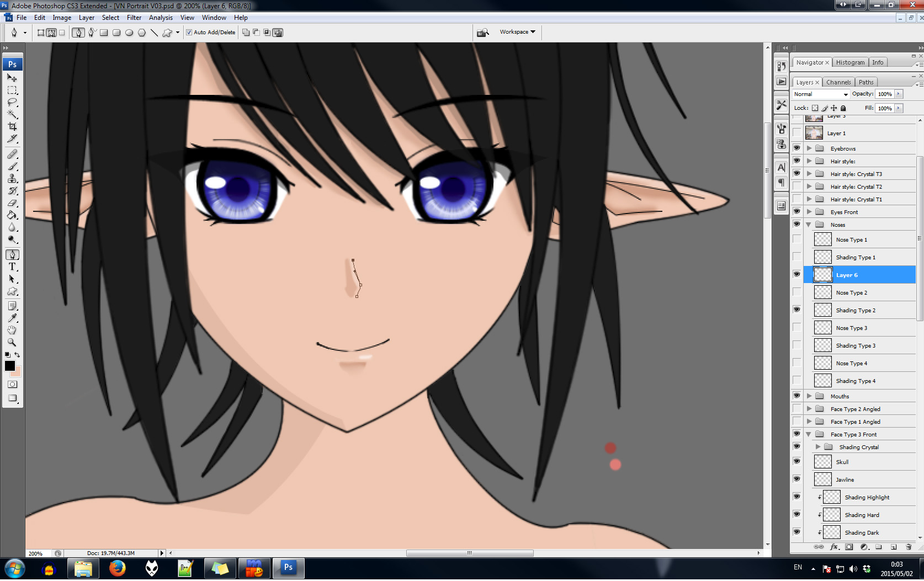Select the Horizontal Type tool
This screenshot has width=924, height=581.
tap(12, 266)
